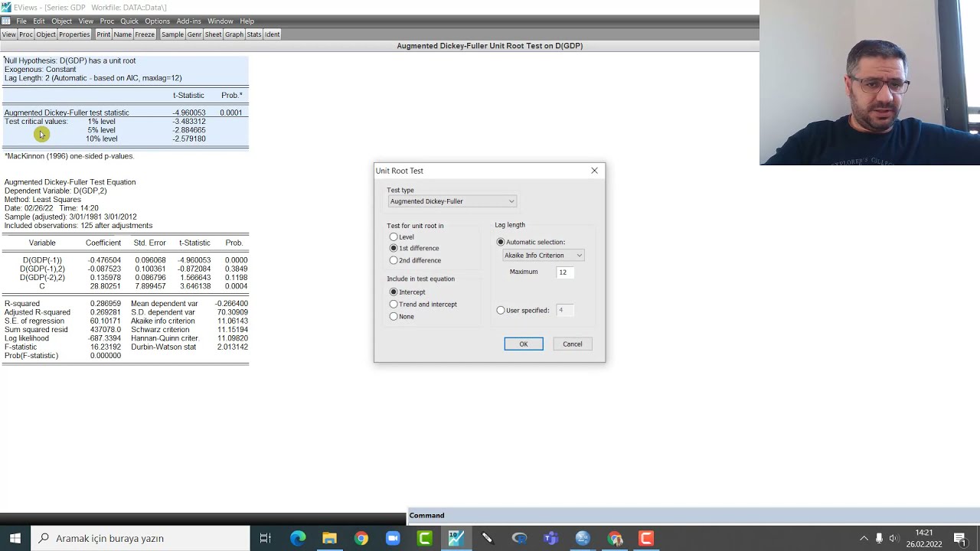Open File Explorer from the taskbar
The height and width of the screenshot is (551, 980).
(x=329, y=538)
